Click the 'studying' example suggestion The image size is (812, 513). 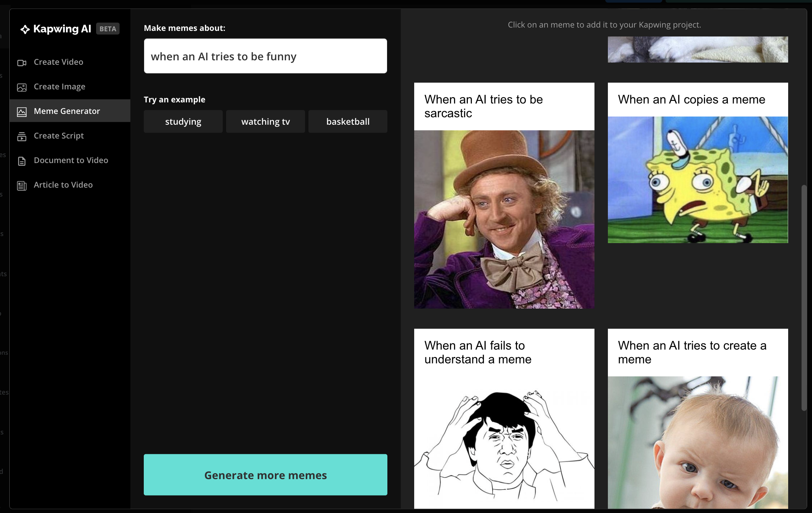pyautogui.click(x=183, y=121)
